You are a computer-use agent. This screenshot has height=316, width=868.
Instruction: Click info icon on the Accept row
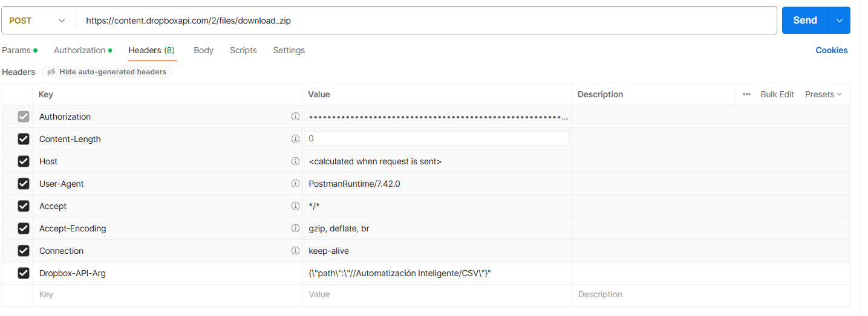click(295, 206)
